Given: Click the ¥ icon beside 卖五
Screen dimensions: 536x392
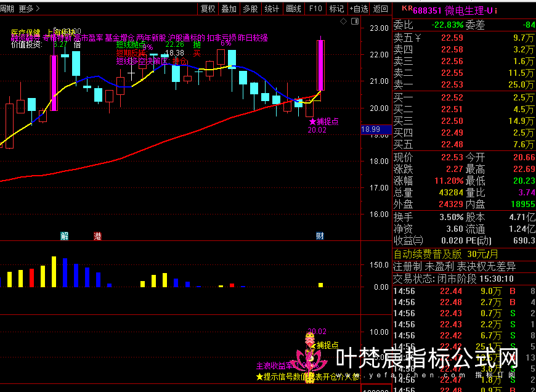Looking at the screenshot, I should coord(418,37).
